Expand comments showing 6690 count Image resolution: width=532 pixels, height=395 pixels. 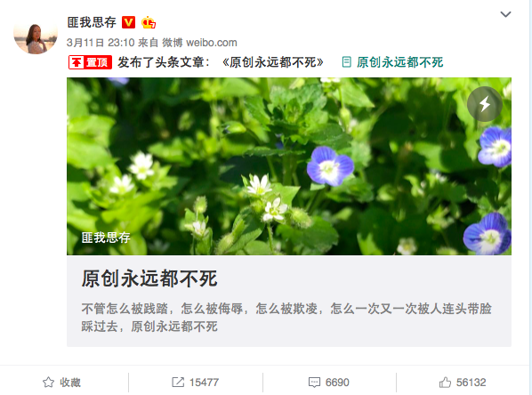[x=329, y=383]
